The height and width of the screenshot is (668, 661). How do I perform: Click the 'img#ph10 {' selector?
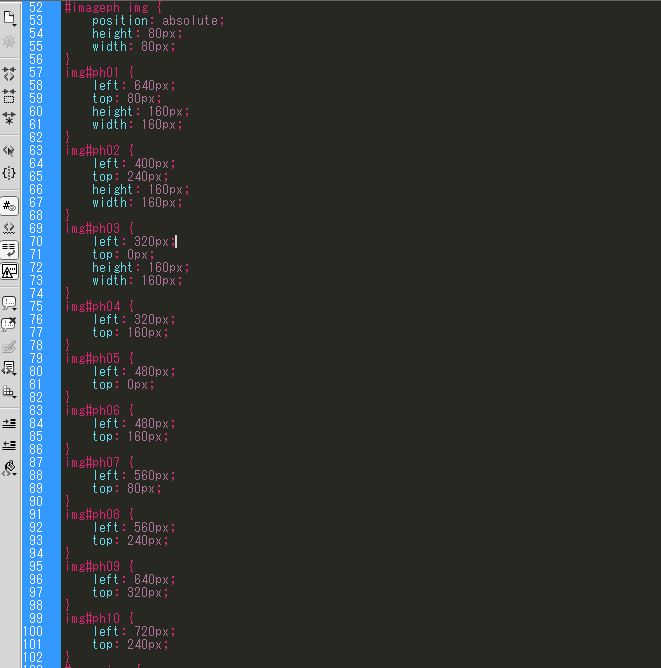[x=100, y=618]
